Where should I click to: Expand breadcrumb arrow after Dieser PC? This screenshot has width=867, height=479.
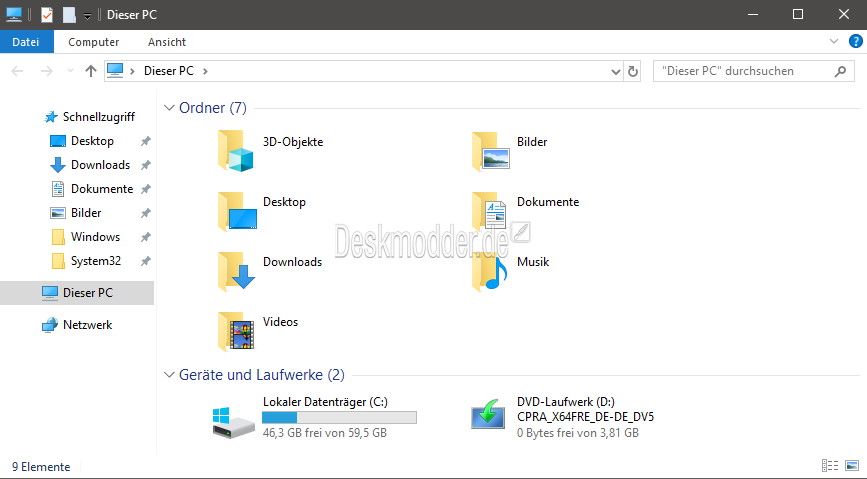(x=205, y=71)
